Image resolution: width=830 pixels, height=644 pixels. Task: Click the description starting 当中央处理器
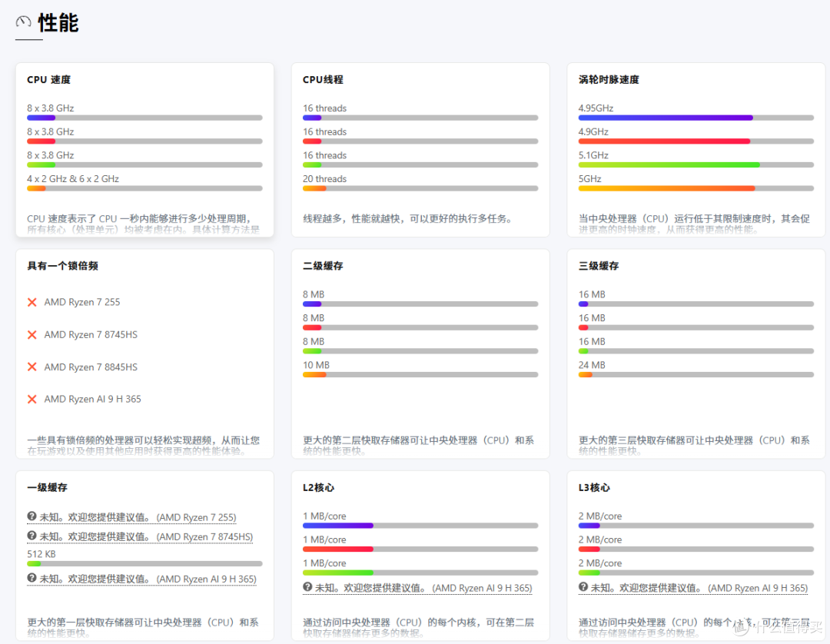pos(695,224)
